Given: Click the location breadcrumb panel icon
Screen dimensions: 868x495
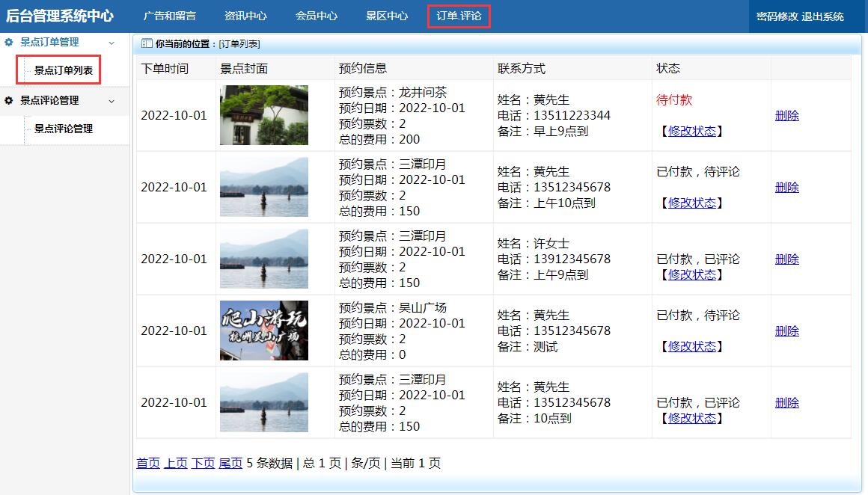Looking at the screenshot, I should click(147, 43).
